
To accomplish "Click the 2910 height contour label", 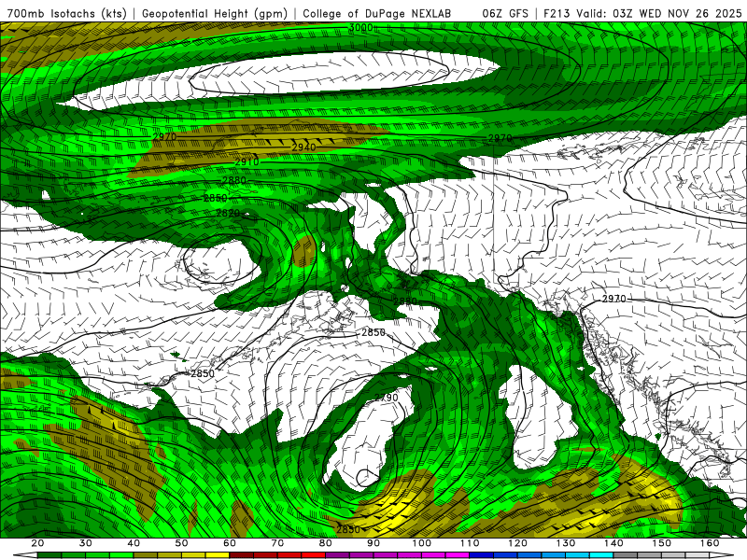I will coord(247,162).
